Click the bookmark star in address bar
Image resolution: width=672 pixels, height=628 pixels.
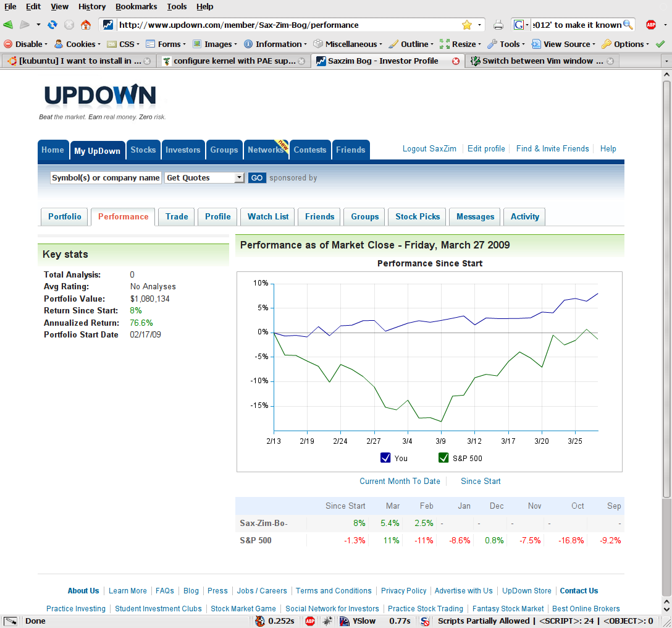point(467,25)
